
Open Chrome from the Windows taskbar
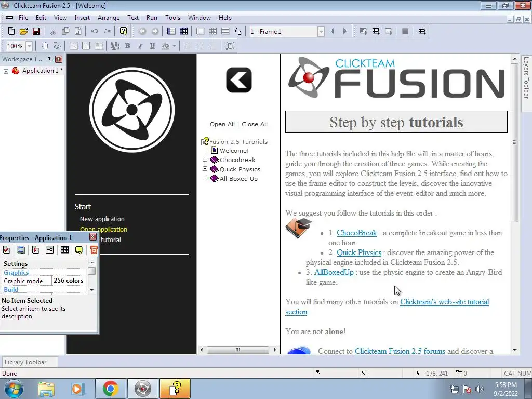[110, 389]
